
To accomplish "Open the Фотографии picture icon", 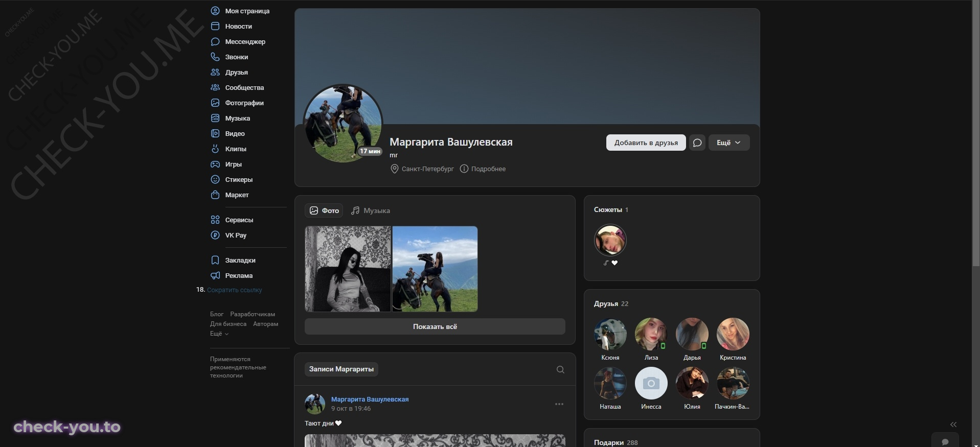I will [215, 103].
